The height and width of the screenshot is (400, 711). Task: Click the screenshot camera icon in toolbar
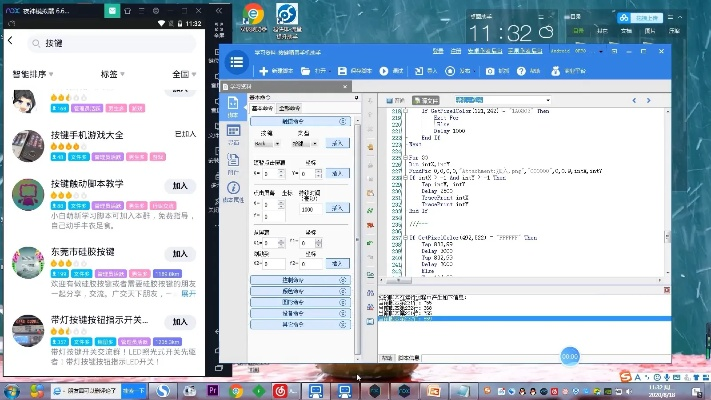490,71
